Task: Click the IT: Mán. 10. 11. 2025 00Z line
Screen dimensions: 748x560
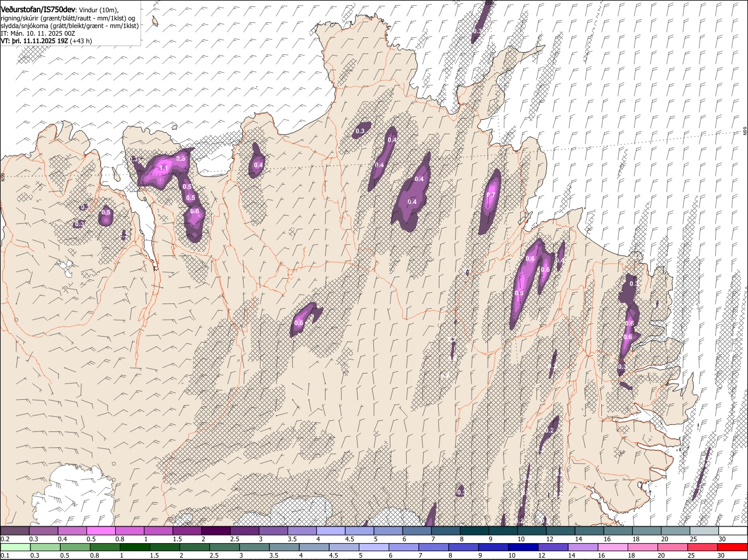Action: click(x=38, y=33)
